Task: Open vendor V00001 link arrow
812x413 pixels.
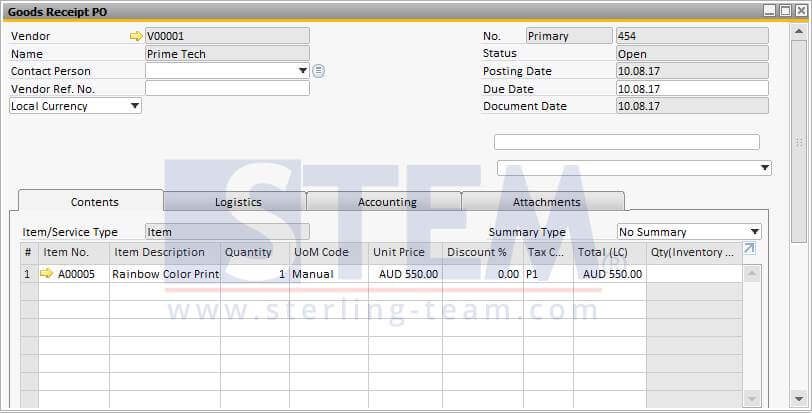Action: [x=136, y=36]
